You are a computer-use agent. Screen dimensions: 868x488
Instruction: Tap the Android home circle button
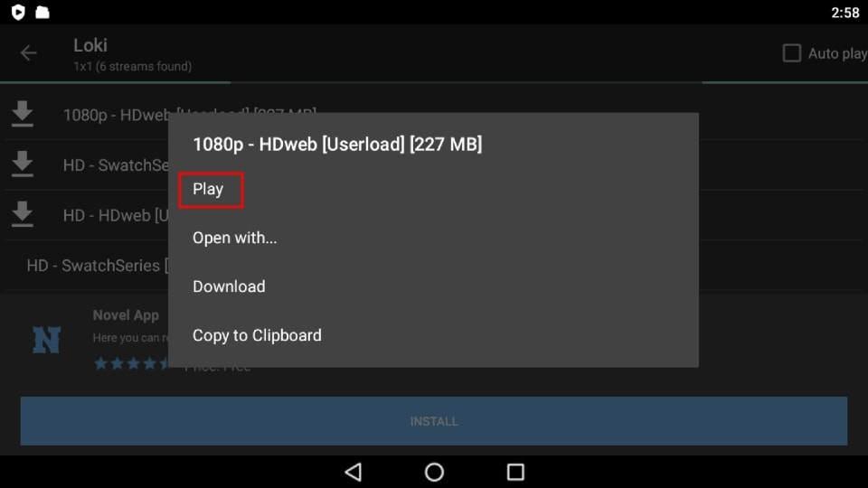click(434, 472)
